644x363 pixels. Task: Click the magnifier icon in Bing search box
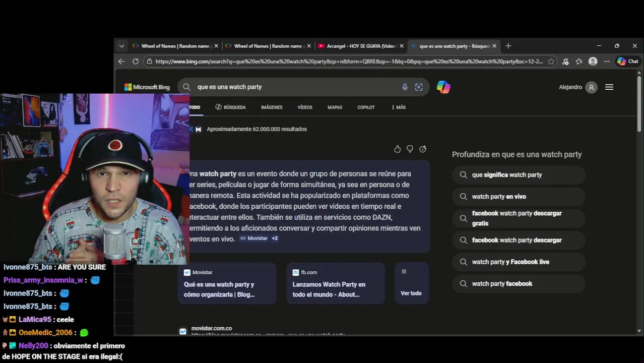(186, 87)
